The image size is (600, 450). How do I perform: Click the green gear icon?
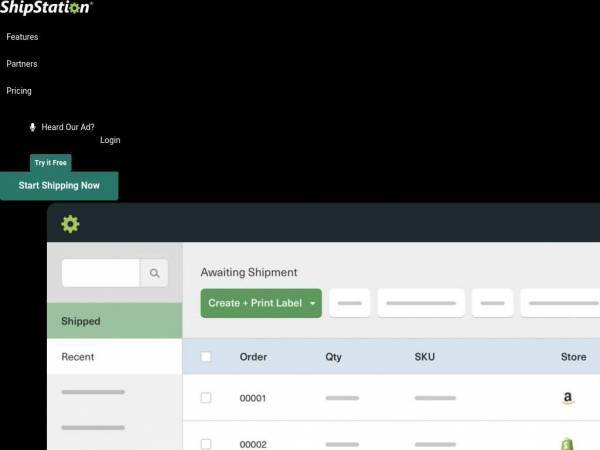tap(70, 224)
